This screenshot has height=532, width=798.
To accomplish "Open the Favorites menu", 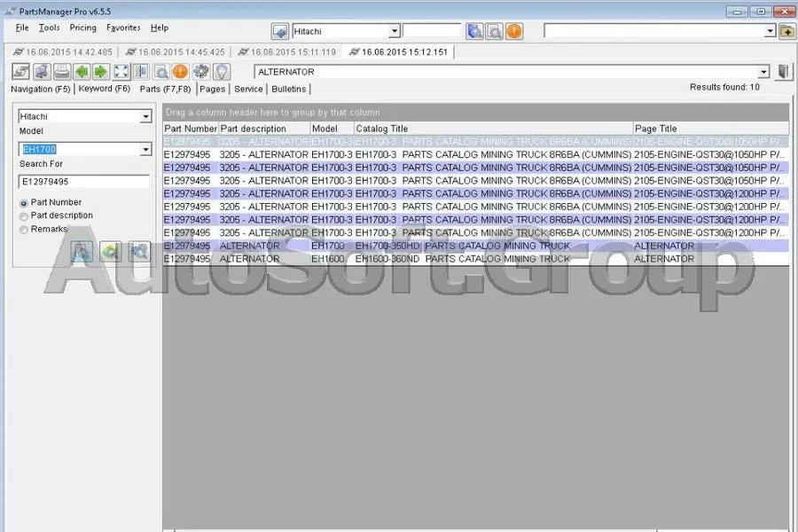I will [123, 28].
